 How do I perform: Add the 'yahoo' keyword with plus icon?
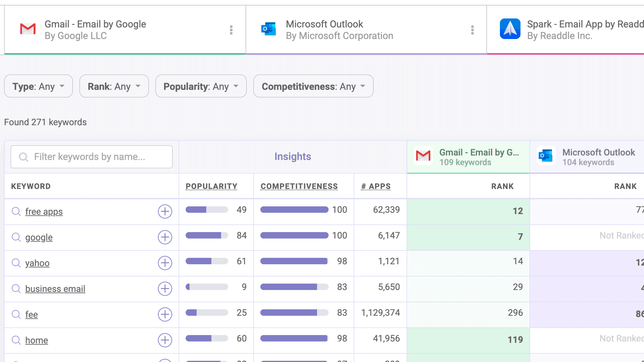165,263
